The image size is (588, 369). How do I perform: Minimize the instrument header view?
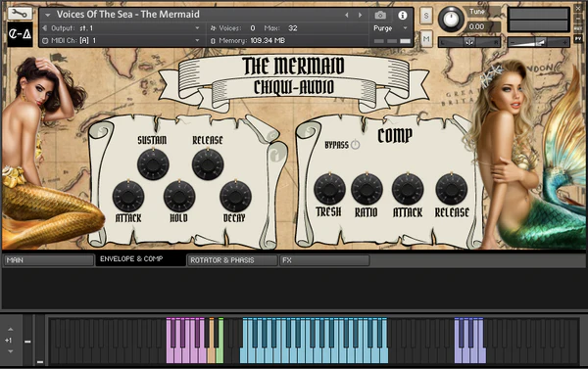pyautogui.click(x=578, y=18)
